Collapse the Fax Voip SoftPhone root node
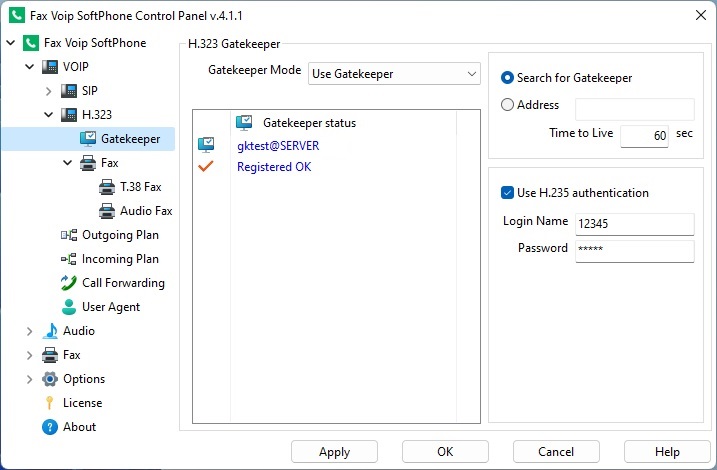This screenshot has width=717, height=470. point(11,43)
